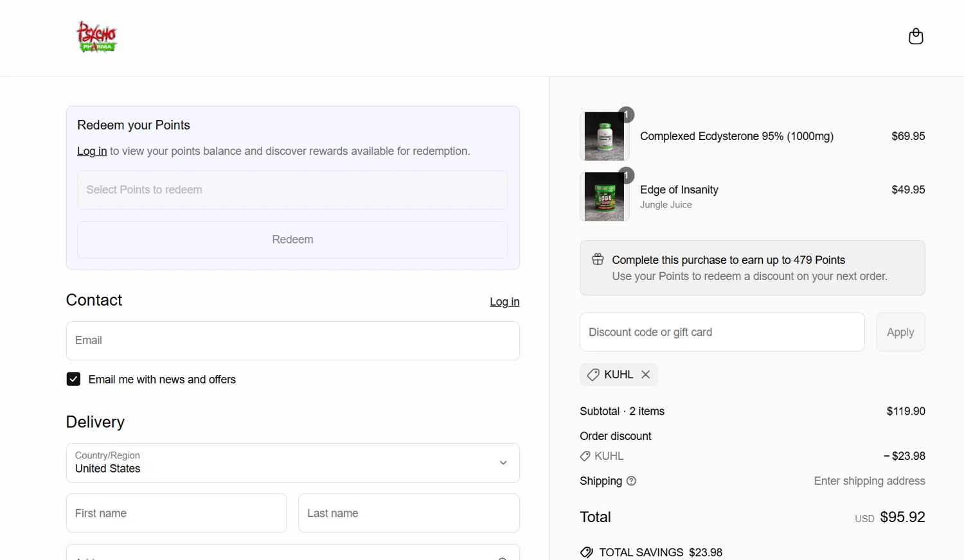Open the shopping bag cart icon

point(916,37)
